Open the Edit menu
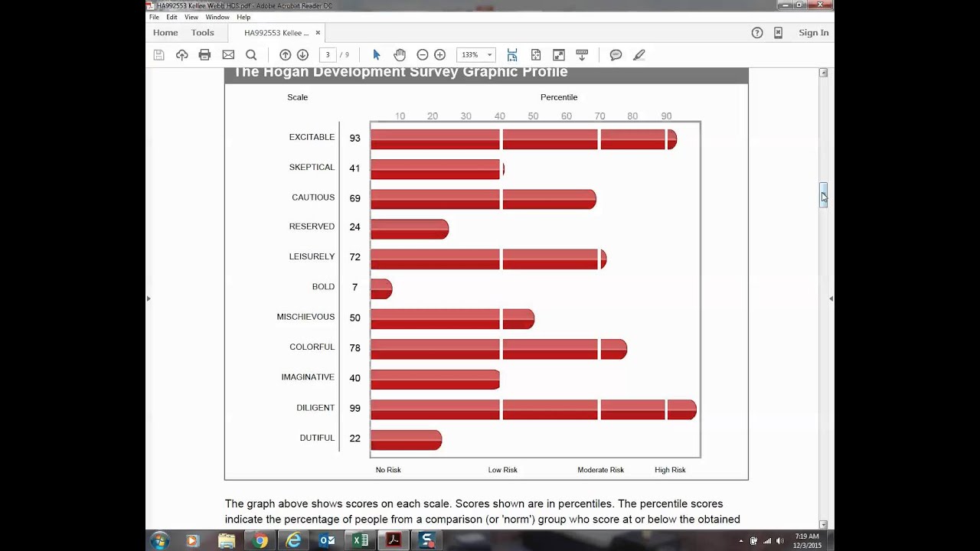This screenshot has height=551, width=980. point(171,17)
